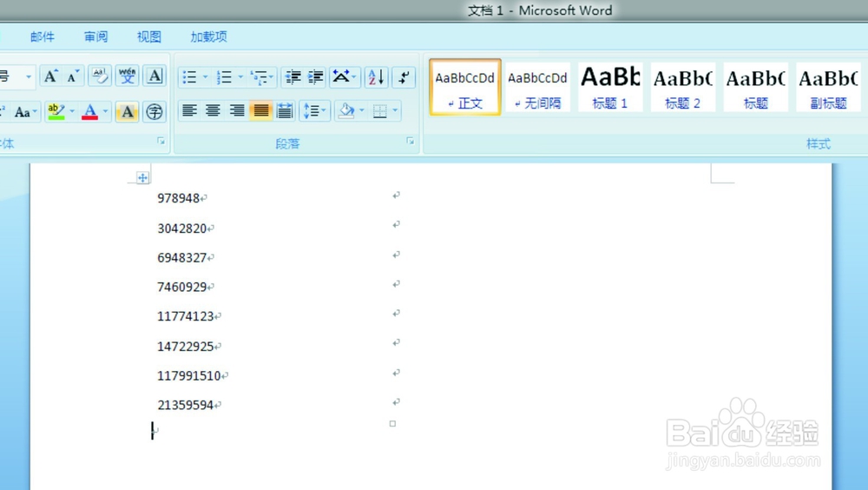The image size is (868, 490).
Task: Apply the 副标题 style
Action: click(x=828, y=87)
